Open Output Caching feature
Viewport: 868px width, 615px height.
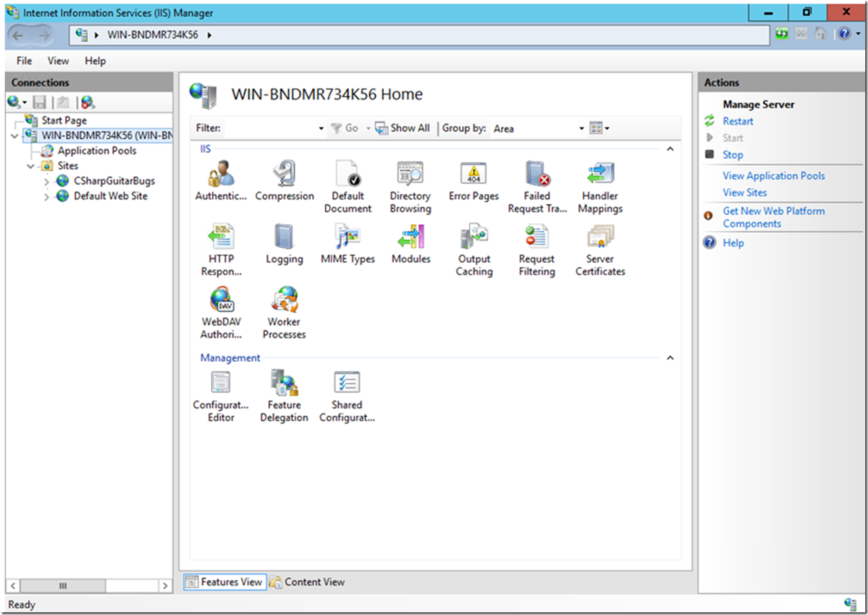click(474, 250)
